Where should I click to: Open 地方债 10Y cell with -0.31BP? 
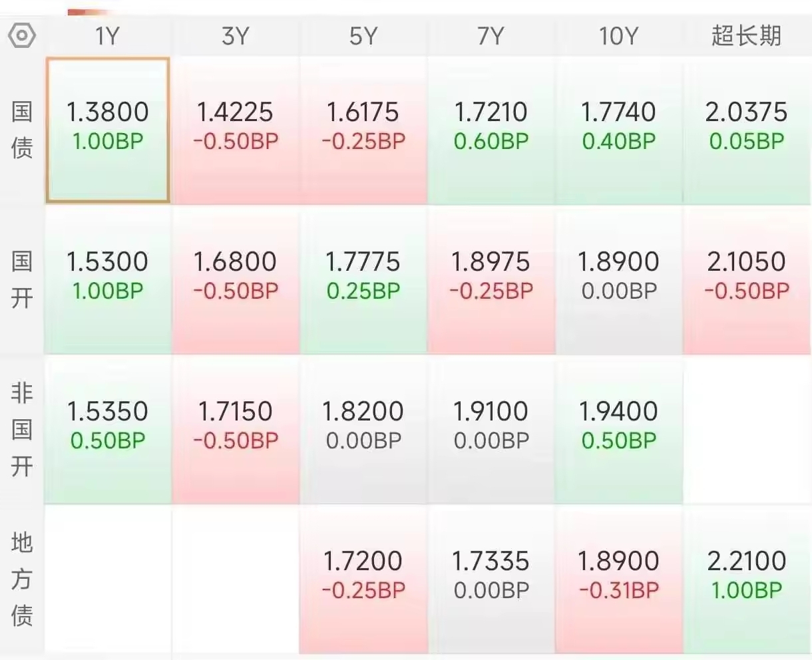pyautogui.click(x=618, y=579)
